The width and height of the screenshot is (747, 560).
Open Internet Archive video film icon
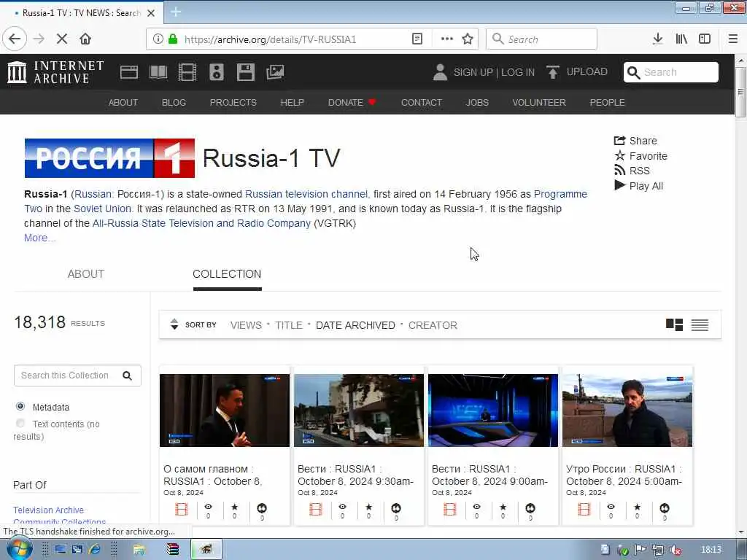click(187, 72)
